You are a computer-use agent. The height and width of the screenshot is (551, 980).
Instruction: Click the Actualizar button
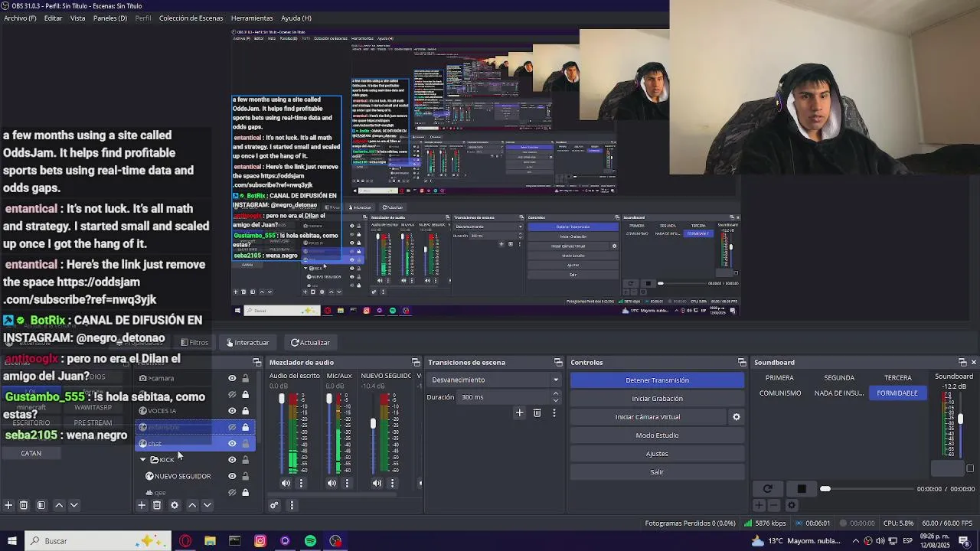tap(310, 343)
